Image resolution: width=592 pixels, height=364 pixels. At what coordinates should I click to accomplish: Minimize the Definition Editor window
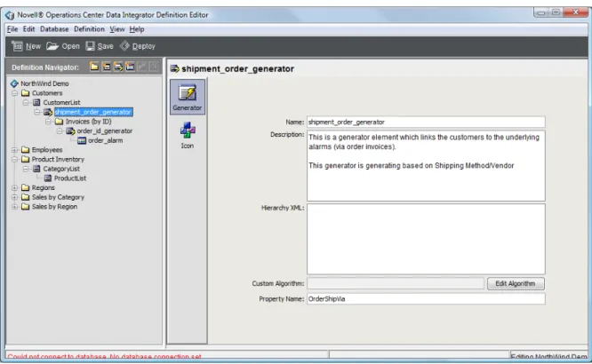[x=541, y=12]
